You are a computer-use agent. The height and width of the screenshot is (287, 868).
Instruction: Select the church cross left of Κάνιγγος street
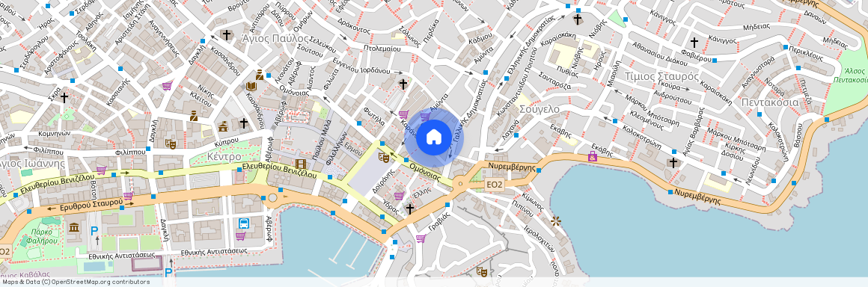pos(694,42)
